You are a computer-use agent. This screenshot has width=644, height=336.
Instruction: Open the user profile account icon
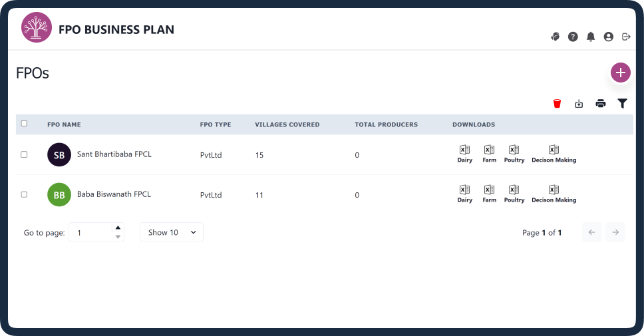pos(609,37)
